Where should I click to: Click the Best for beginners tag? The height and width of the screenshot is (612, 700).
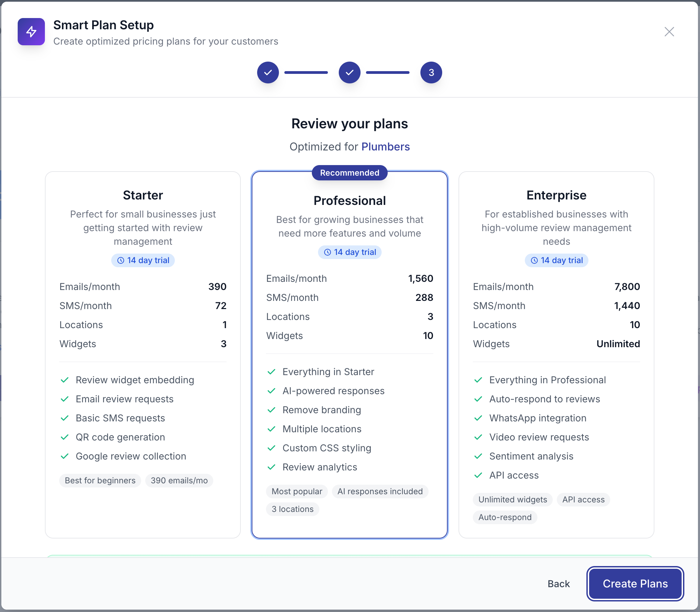(100, 481)
